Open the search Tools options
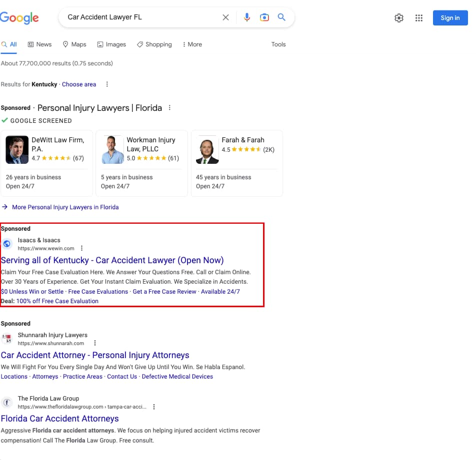 pyautogui.click(x=278, y=44)
